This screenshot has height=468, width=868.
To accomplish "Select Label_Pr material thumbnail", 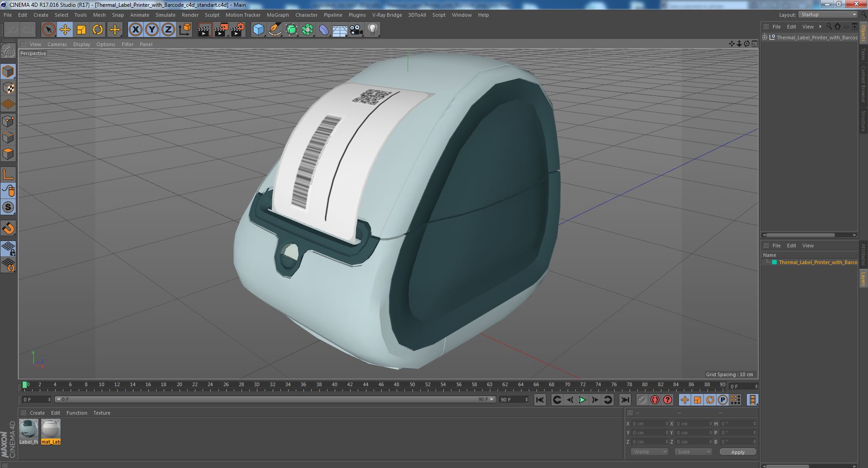I will coord(28,431).
